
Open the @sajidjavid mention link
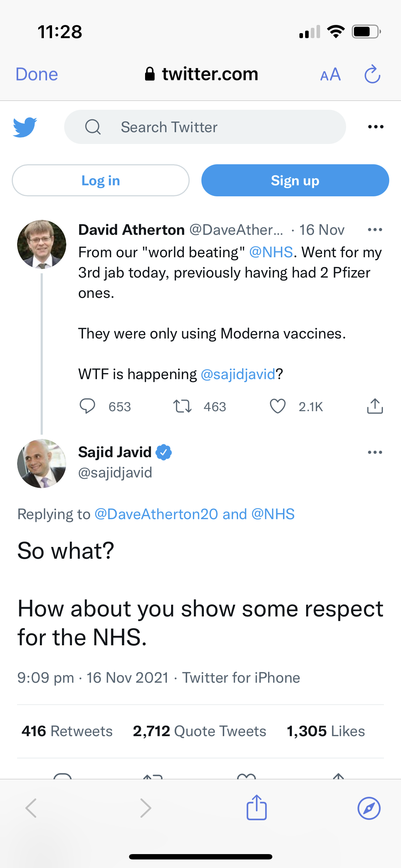238,374
